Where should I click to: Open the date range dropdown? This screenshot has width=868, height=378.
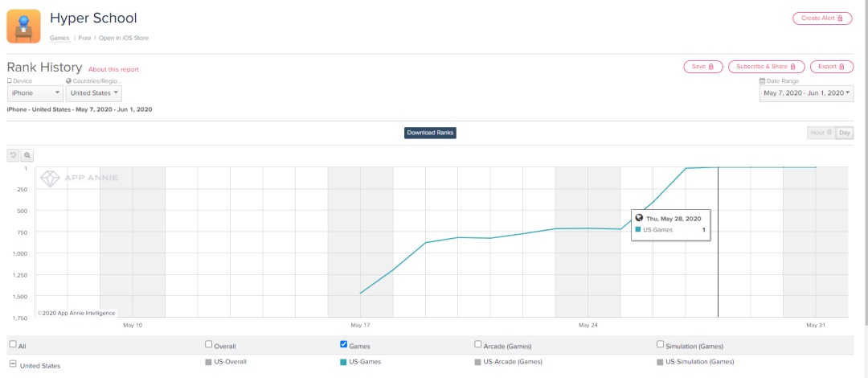pyautogui.click(x=807, y=93)
